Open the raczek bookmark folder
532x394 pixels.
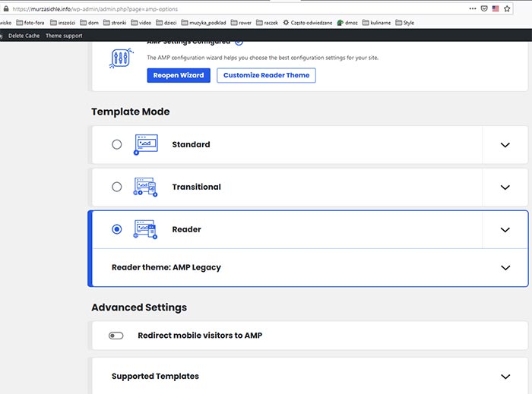coord(267,23)
